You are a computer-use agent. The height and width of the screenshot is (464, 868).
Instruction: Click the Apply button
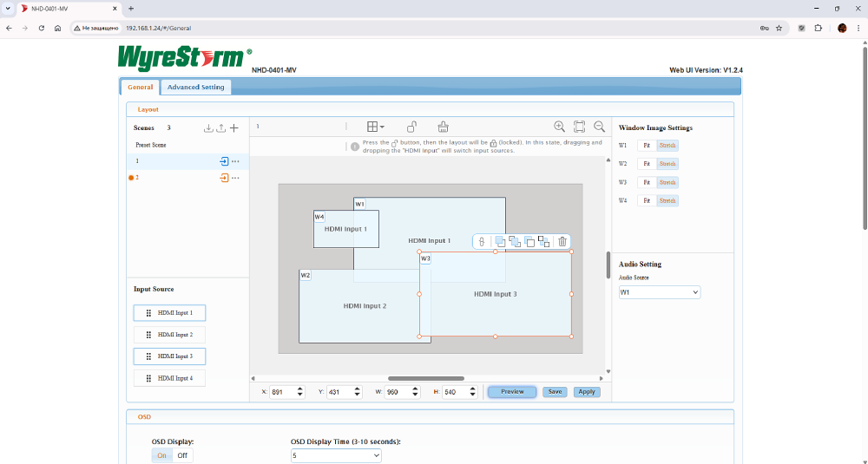click(x=587, y=392)
